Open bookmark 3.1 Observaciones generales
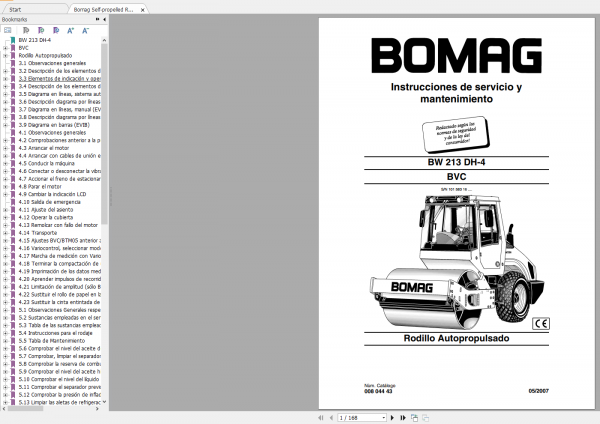 (x=52, y=63)
